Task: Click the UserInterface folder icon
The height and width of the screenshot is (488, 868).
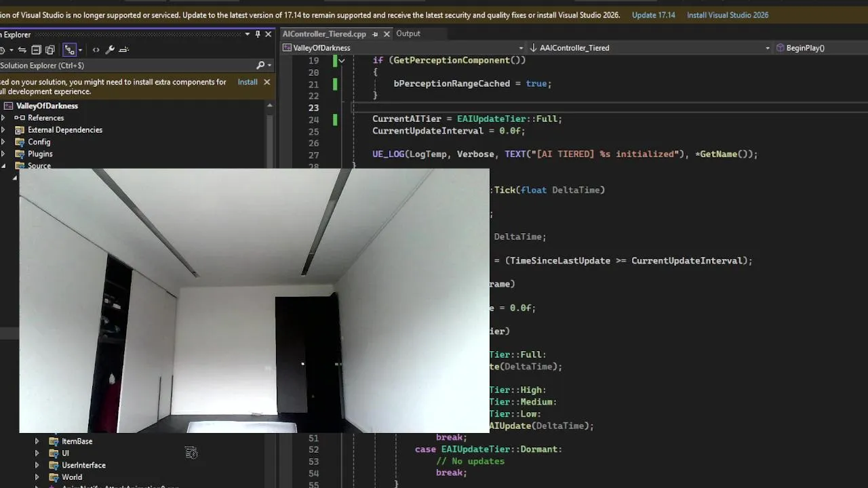Action: click(54, 466)
